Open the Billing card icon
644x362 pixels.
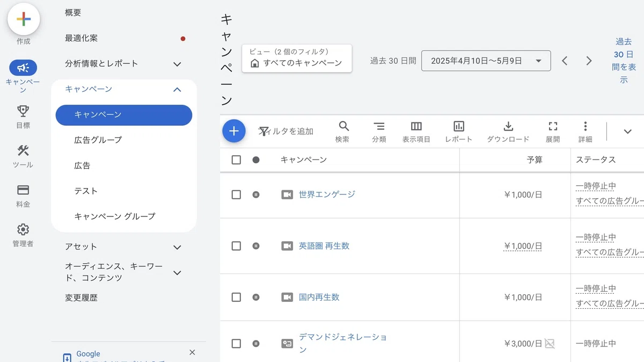coord(23,190)
